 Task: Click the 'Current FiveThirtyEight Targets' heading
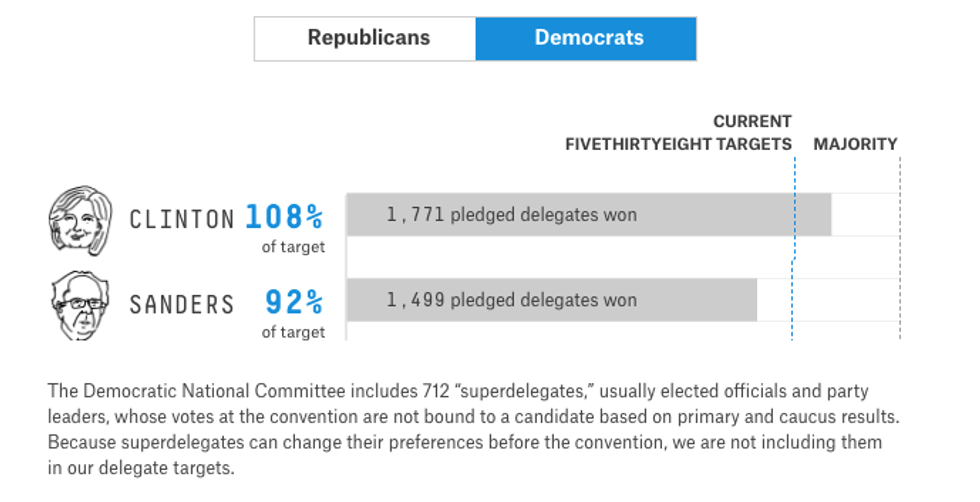(x=679, y=133)
